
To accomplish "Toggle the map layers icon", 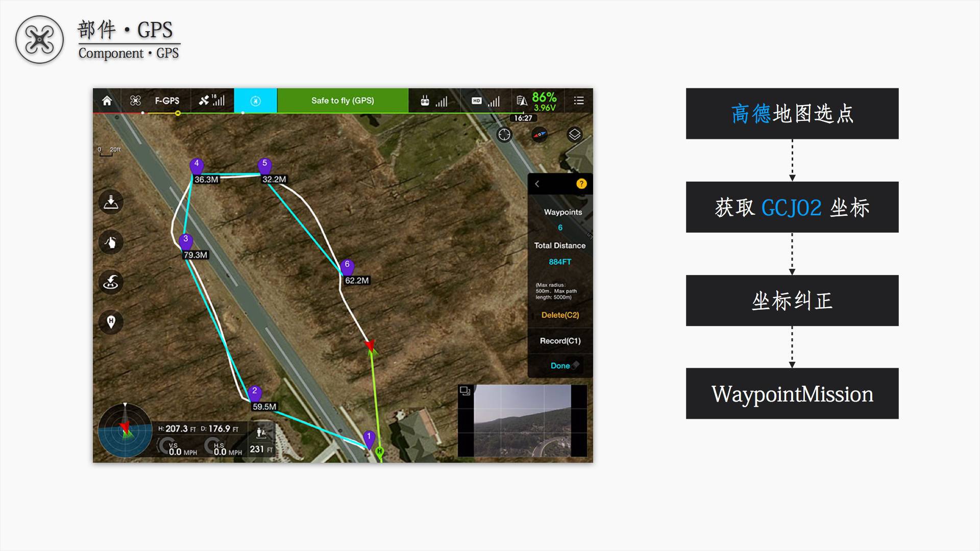I will pos(574,134).
